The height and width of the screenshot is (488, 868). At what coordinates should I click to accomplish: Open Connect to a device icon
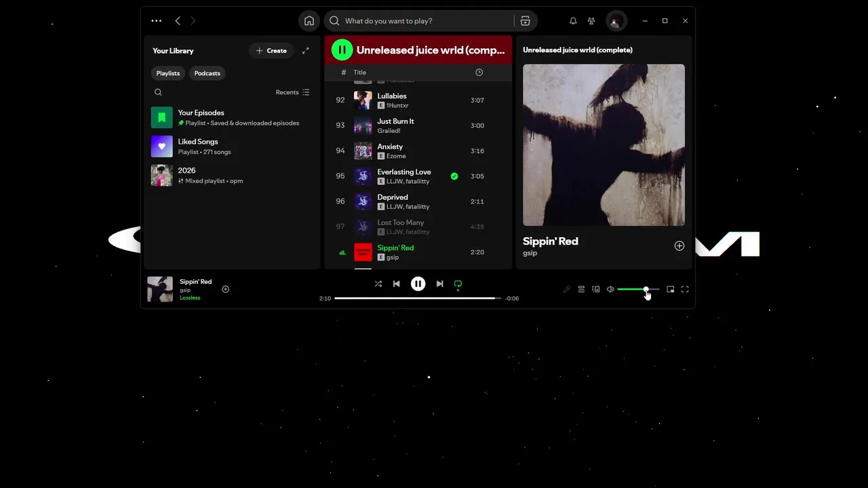tap(596, 289)
